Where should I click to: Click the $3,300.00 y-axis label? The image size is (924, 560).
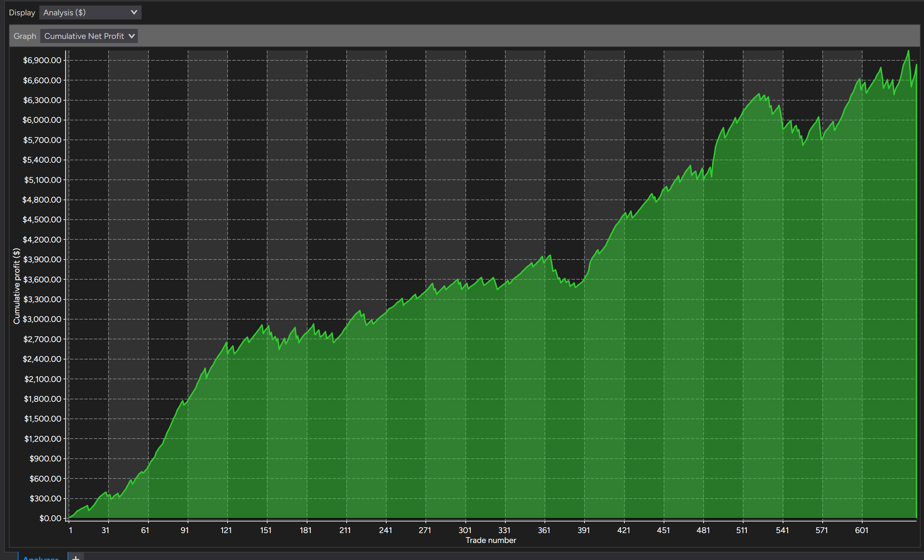[42, 299]
